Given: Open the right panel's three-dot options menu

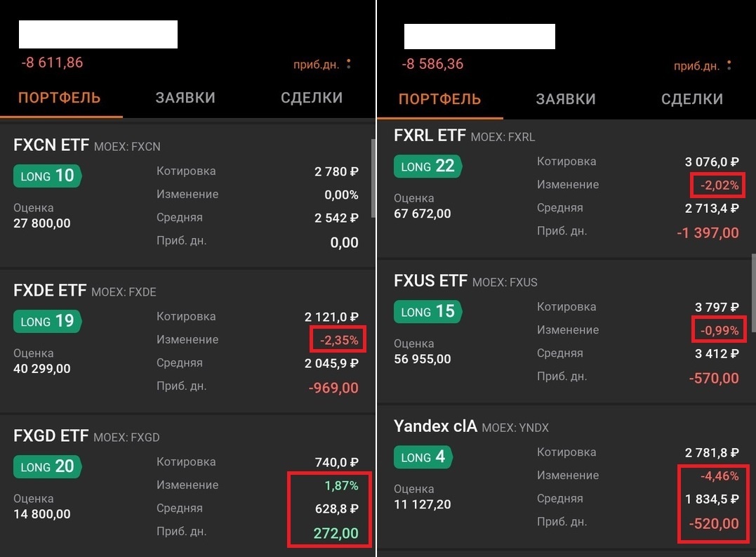Looking at the screenshot, I should click(x=729, y=65).
